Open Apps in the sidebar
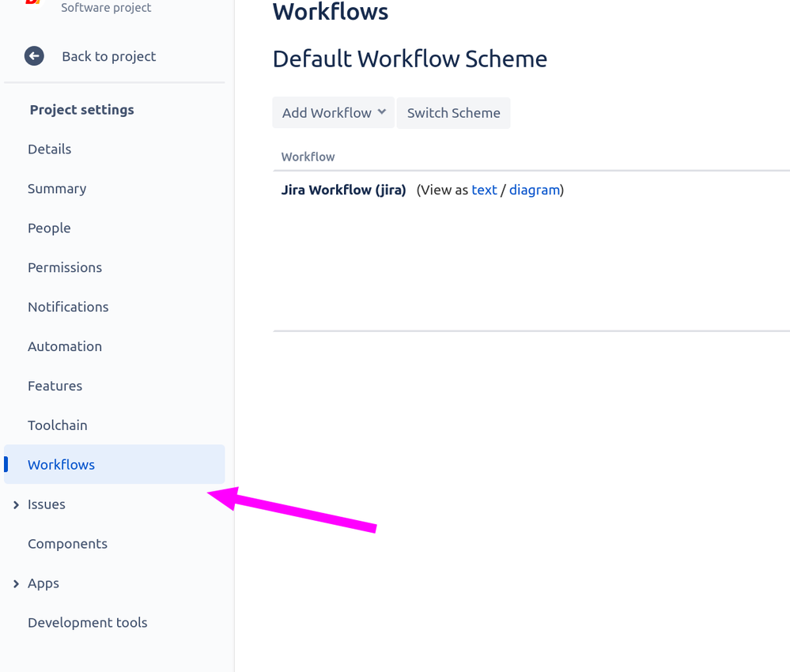790x672 pixels. (x=43, y=583)
